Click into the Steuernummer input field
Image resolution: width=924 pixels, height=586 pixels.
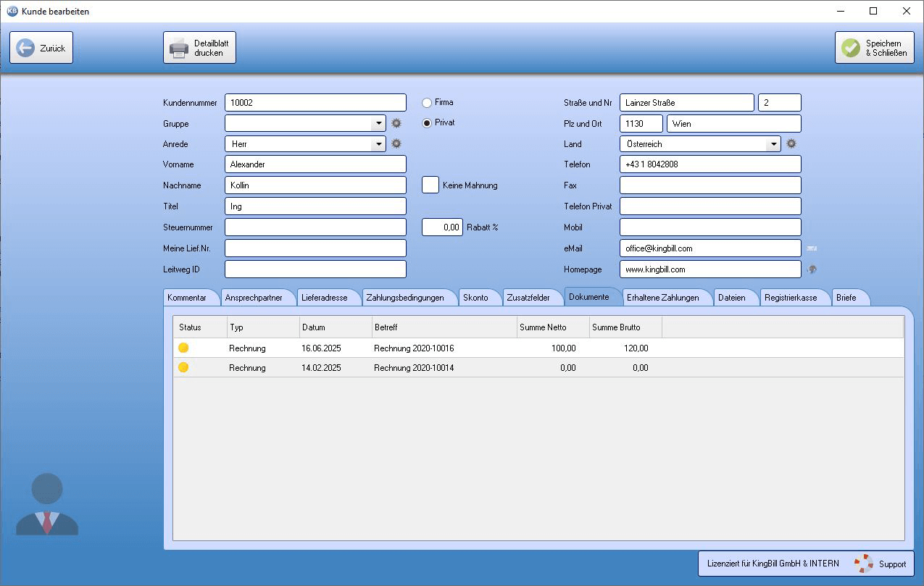tap(315, 227)
